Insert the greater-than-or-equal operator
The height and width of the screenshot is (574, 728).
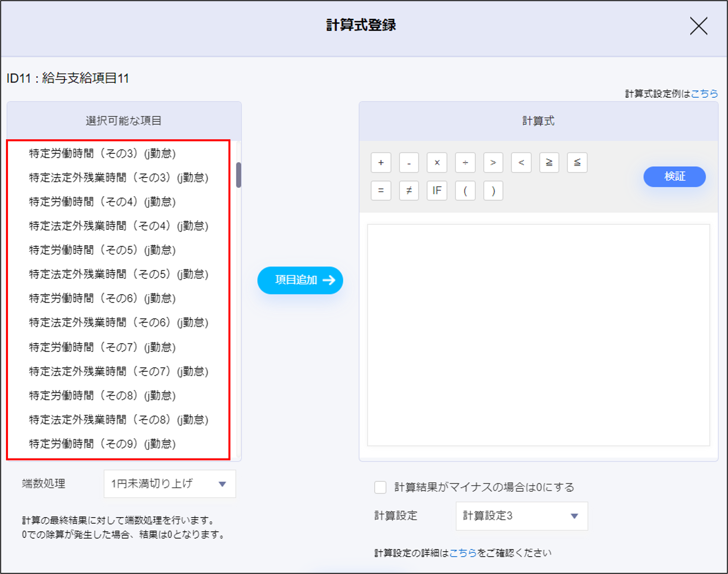pos(549,163)
